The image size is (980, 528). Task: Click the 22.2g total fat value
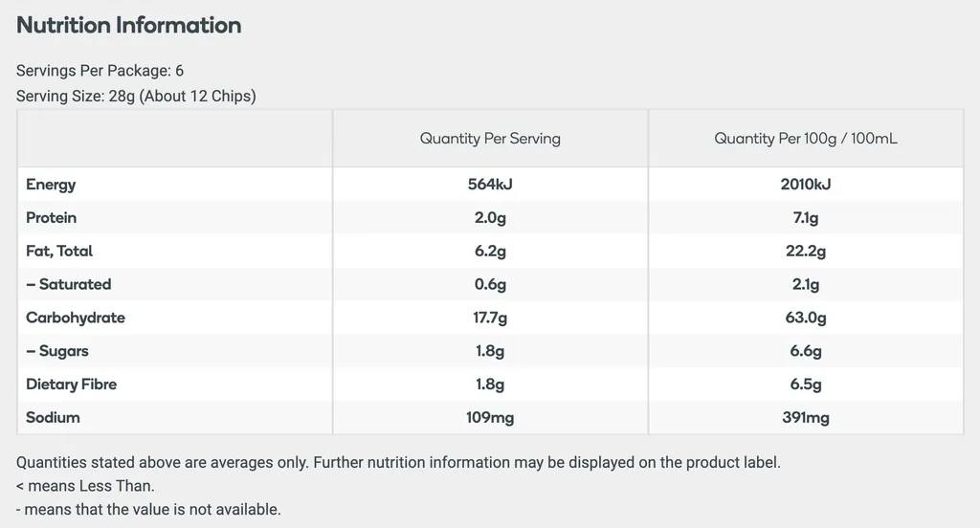pos(806,252)
